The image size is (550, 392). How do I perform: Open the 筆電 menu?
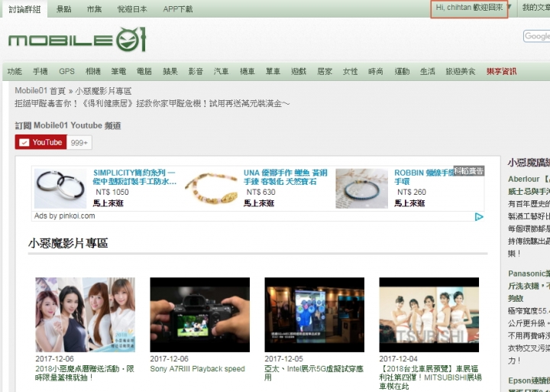click(118, 72)
